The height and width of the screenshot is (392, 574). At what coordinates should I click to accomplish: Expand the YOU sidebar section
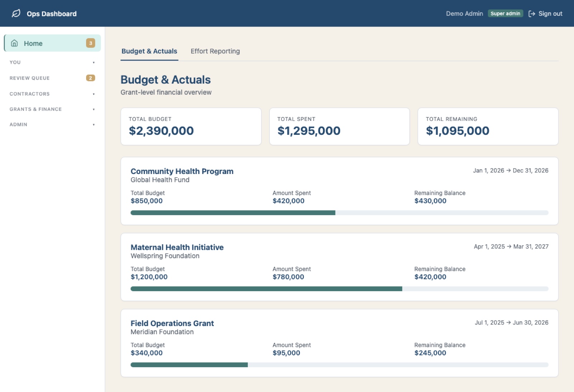click(52, 62)
